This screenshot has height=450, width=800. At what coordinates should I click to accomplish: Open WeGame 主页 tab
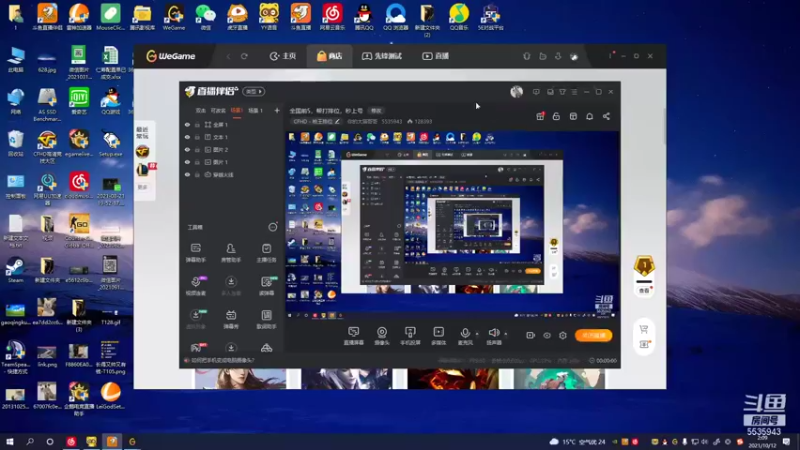point(283,56)
